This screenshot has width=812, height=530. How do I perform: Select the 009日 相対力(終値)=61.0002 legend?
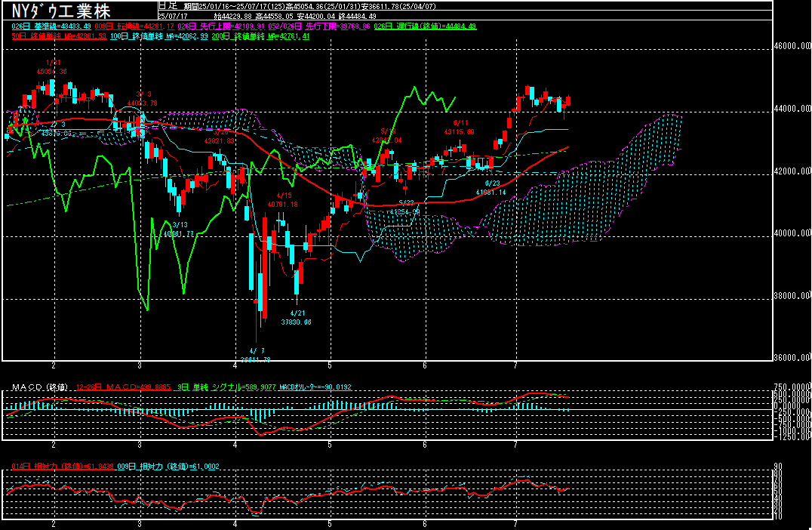[168, 467]
